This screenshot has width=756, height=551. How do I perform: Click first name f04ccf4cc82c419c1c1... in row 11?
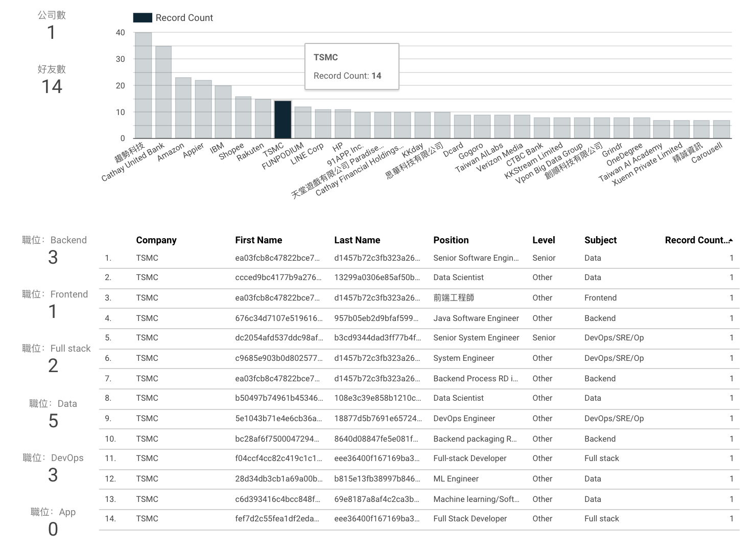coord(278,458)
